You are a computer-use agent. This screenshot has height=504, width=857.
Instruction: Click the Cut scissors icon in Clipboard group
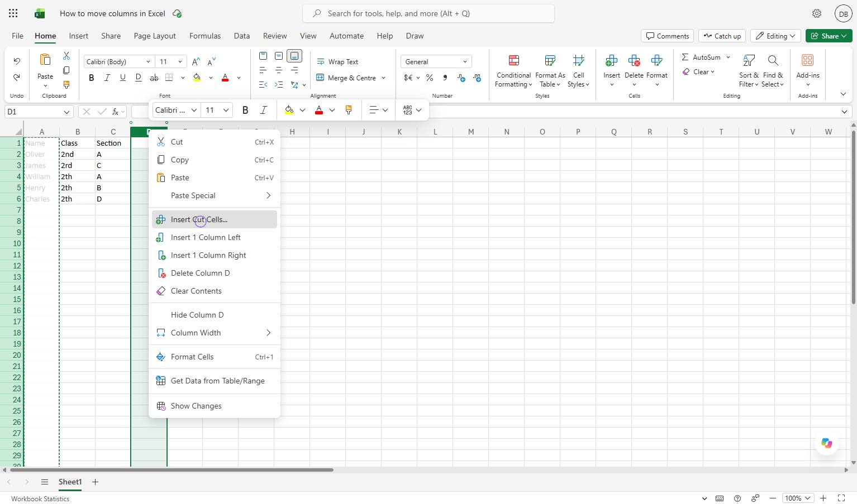[x=66, y=56]
